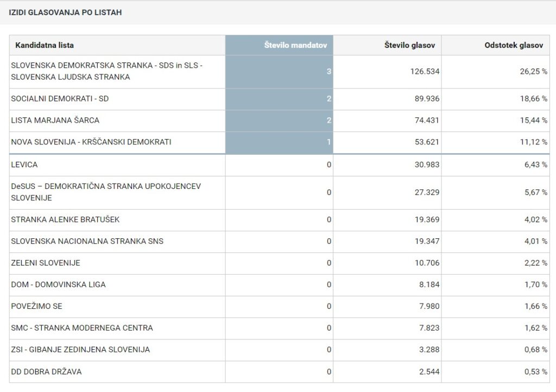The image size is (556, 392).
Task: Sort table by Število glasov header
Action: pos(410,46)
